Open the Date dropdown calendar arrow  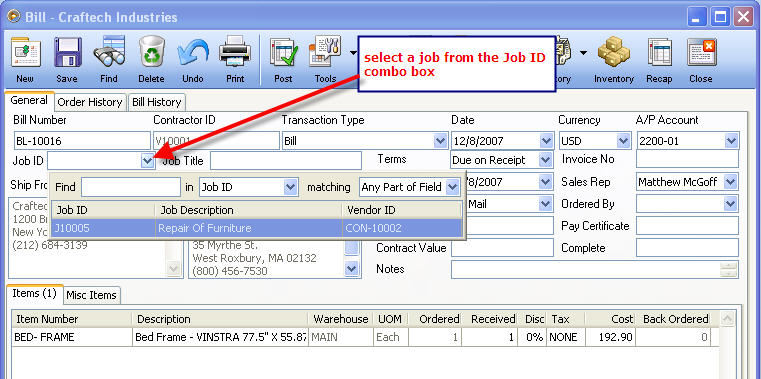click(546, 141)
